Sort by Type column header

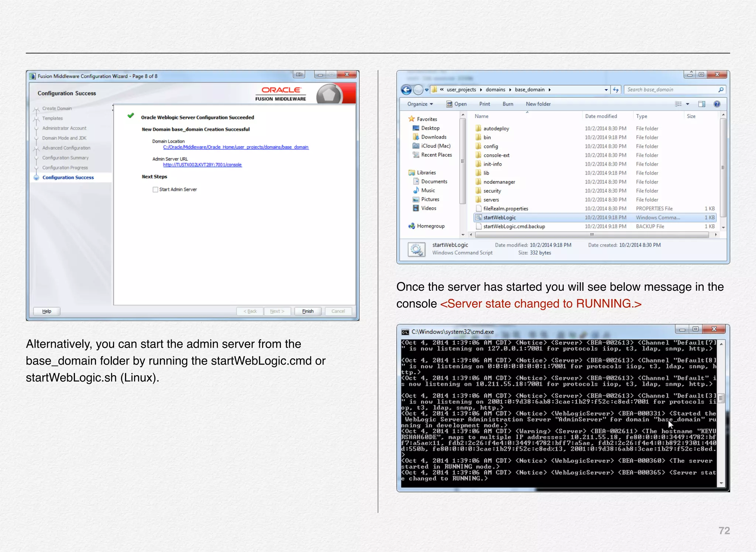coord(642,116)
